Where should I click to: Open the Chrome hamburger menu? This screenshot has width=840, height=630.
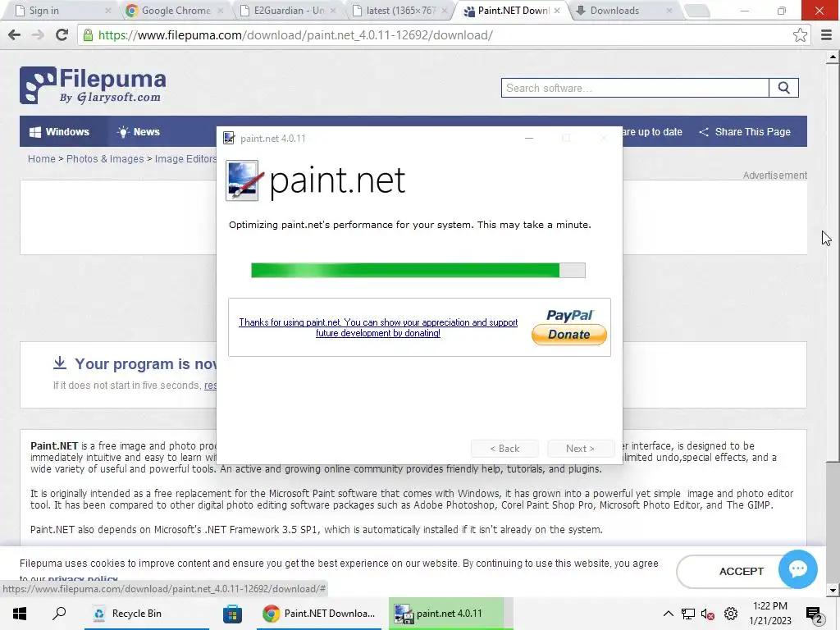pos(826,35)
